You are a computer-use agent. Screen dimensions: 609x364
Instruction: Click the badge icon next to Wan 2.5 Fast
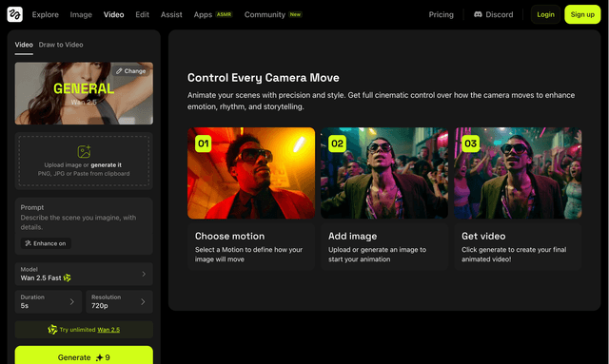click(68, 278)
